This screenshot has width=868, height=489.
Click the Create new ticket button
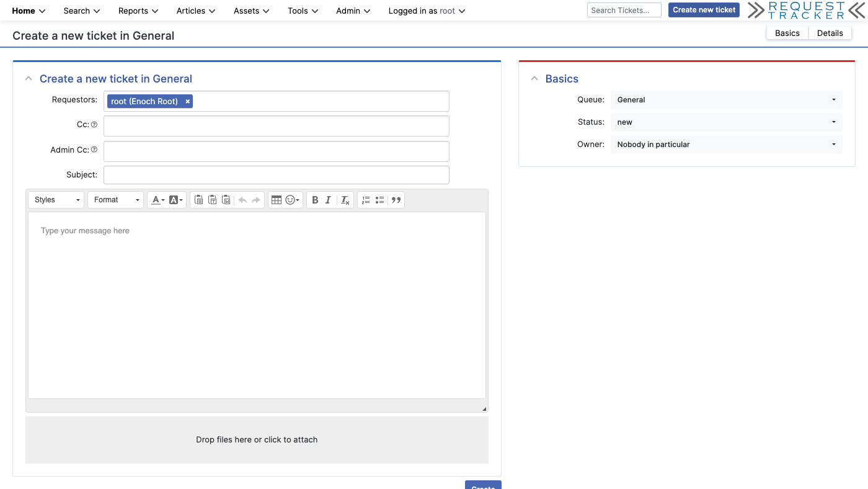704,10
